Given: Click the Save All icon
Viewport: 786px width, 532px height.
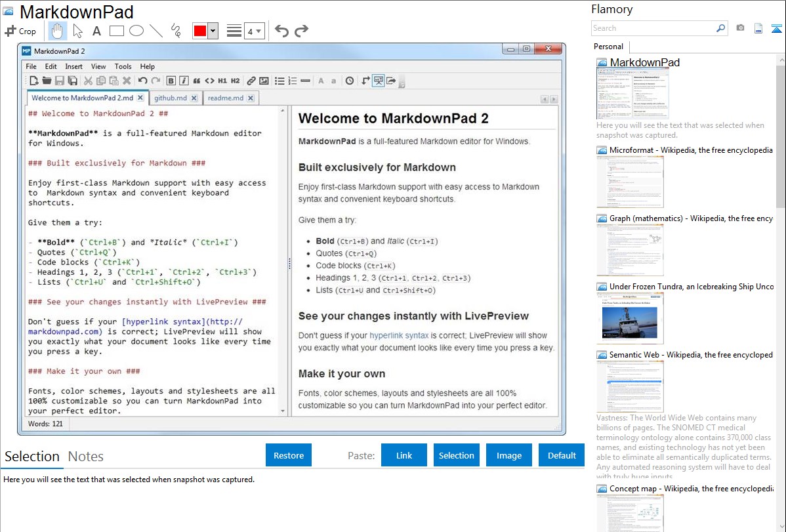Looking at the screenshot, I should [x=73, y=81].
